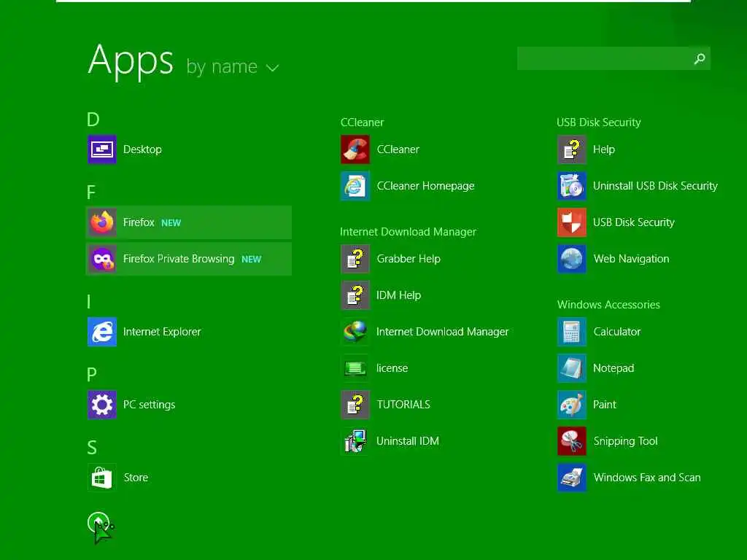Image resolution: width=747 pixels, height=560 pixels.
Task: Click the Uninstall IDM icon
Action: (355, 441)
